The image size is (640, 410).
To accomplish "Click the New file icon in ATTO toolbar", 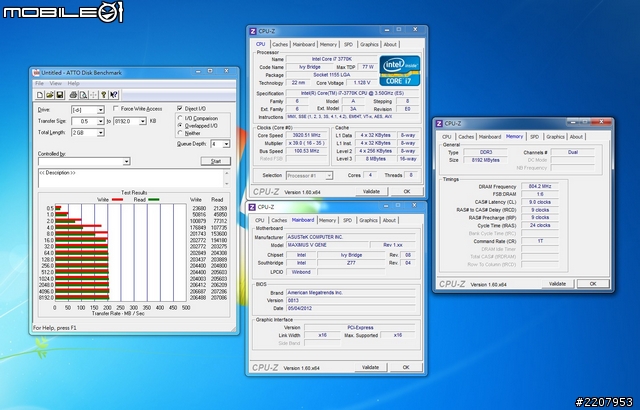I will coord(40,95).
